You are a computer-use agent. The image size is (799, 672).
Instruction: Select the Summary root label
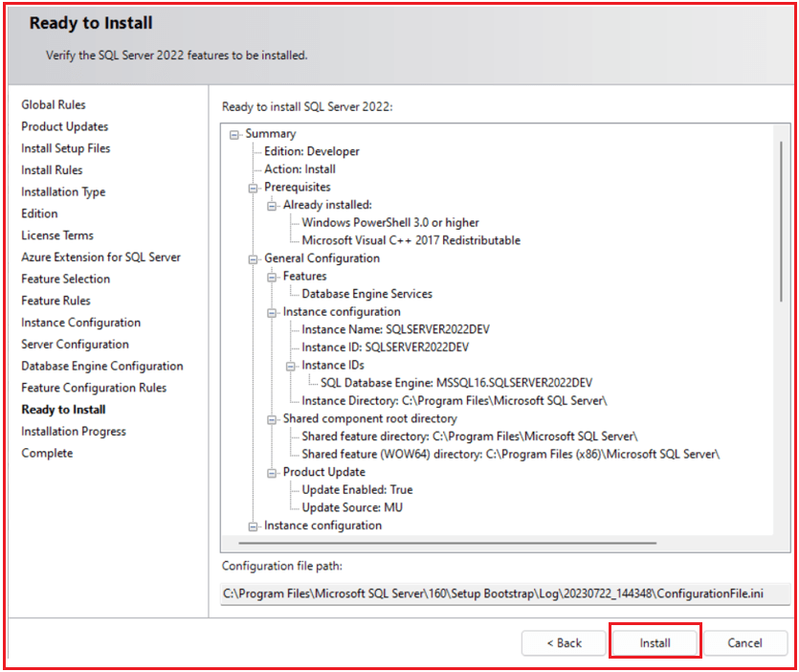pos(271,134)
